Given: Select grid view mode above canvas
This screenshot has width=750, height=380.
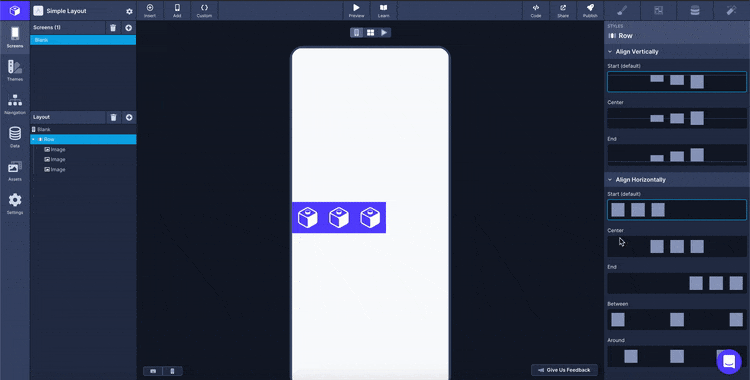Looking at the screenshot, I should pyautogui.click(x=370, y=33).
